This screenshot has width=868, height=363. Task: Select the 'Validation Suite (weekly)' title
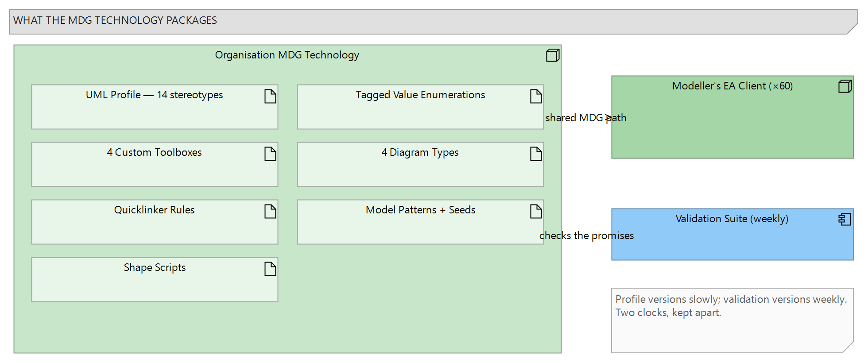click(x=732, y=219)
